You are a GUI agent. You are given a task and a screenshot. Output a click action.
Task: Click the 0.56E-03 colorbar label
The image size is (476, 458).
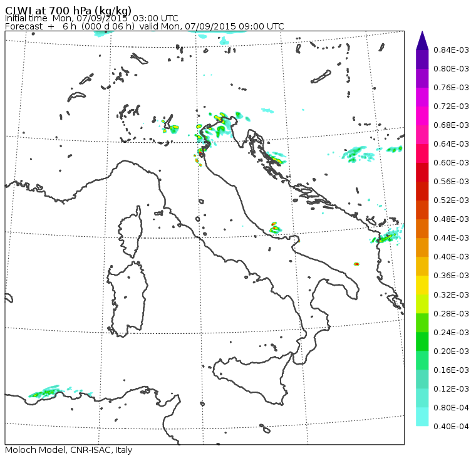tap(451, 182)
